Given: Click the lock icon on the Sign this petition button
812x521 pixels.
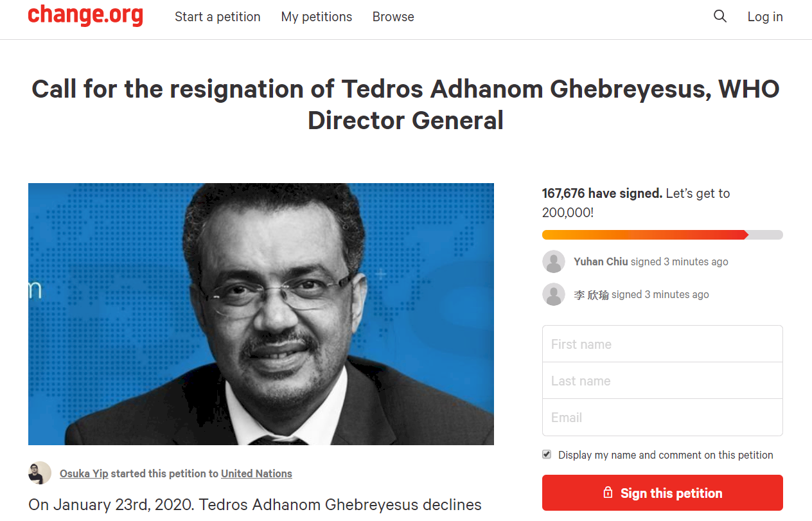Looking at the screenshot, I should (608, 493).
